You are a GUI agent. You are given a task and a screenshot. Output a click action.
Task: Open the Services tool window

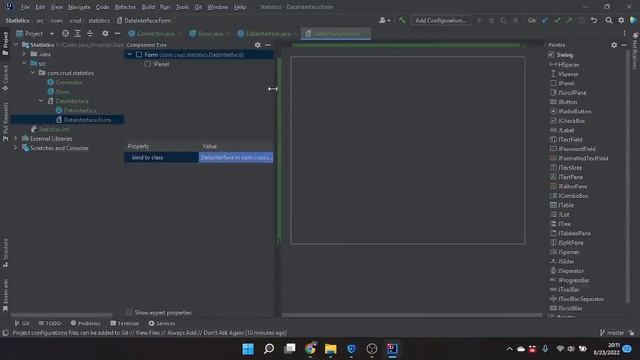click(x=162, y=323)
